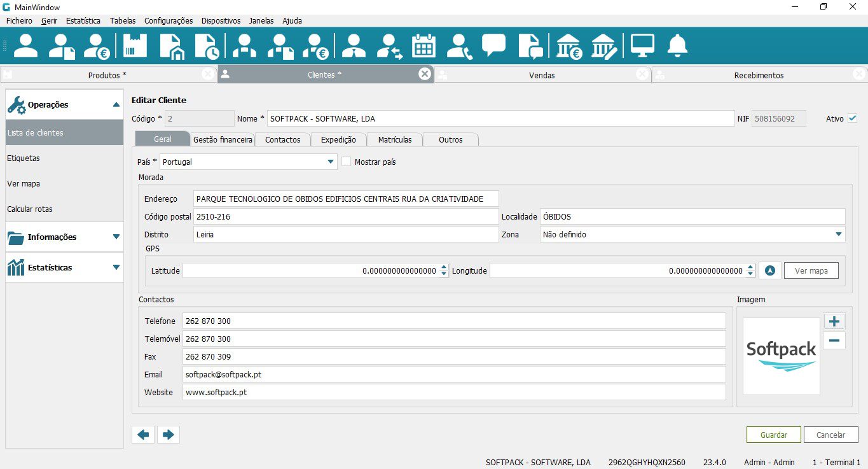Switch to the Matrículas tab

(395, 139)
